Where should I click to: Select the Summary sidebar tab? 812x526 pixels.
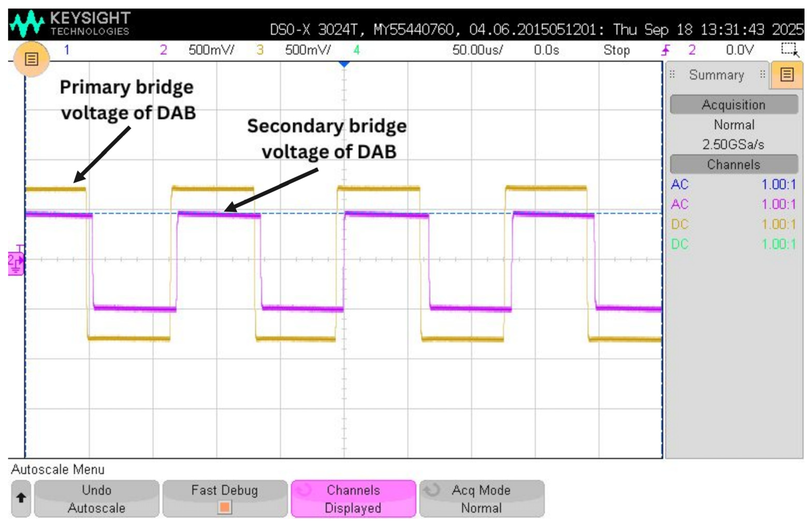716,75
